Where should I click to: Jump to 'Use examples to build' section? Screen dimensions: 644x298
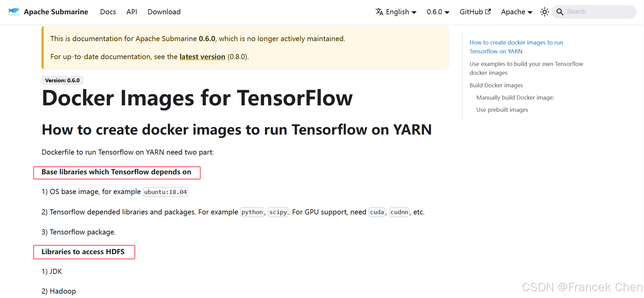(526, 68)
